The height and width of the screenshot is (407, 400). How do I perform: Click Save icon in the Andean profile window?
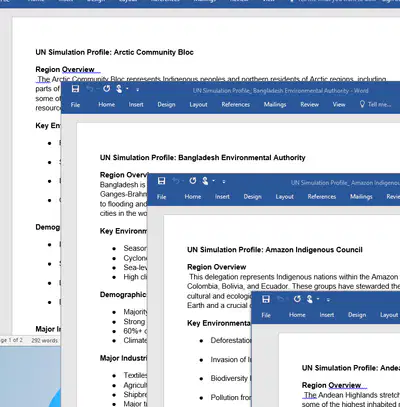click(x=266, y=299)
